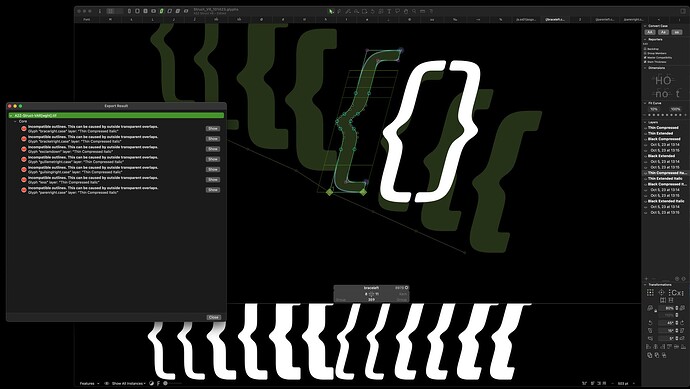690x389 pixels.
Task: Click the rotate clockwise icon in Transformations
Action: pos(682,323)
